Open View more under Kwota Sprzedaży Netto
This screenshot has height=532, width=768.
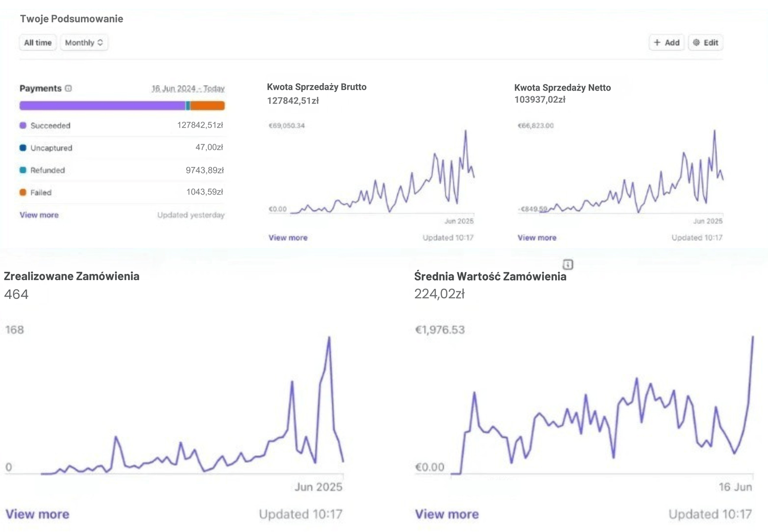pyautogui.click(x=537, y=238)
